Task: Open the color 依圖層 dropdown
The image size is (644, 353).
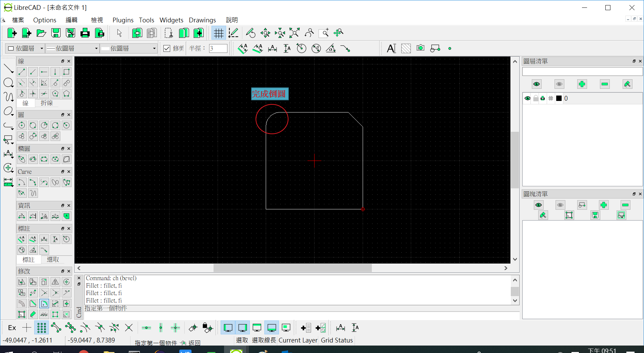Action: click(25, 48)
